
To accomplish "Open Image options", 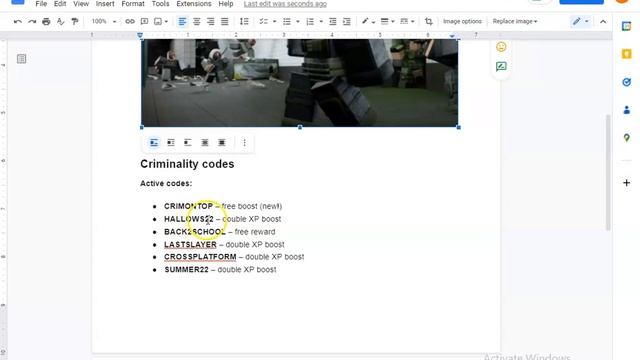I will pyautogui.click(x=462, y=21).
